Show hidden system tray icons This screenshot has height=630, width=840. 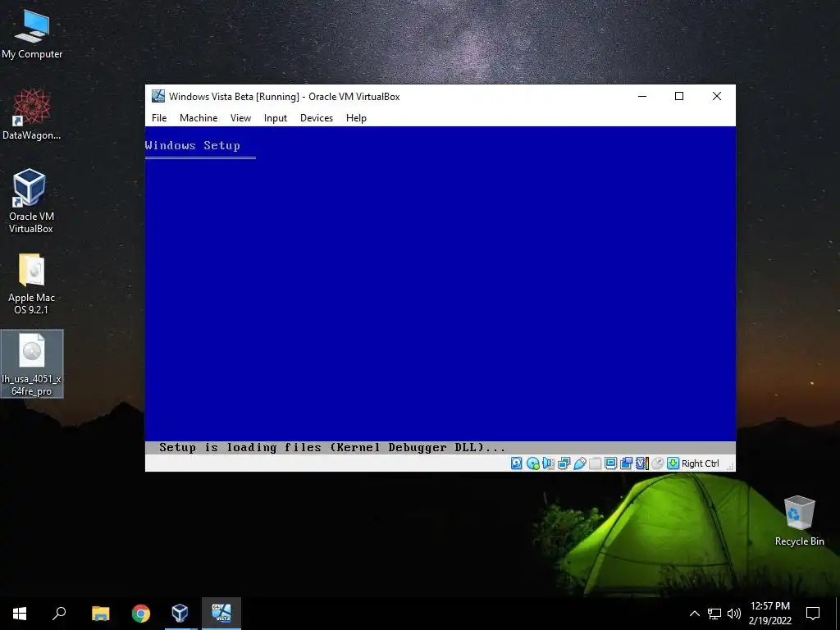pyautogui.click(x=694, y=614)
